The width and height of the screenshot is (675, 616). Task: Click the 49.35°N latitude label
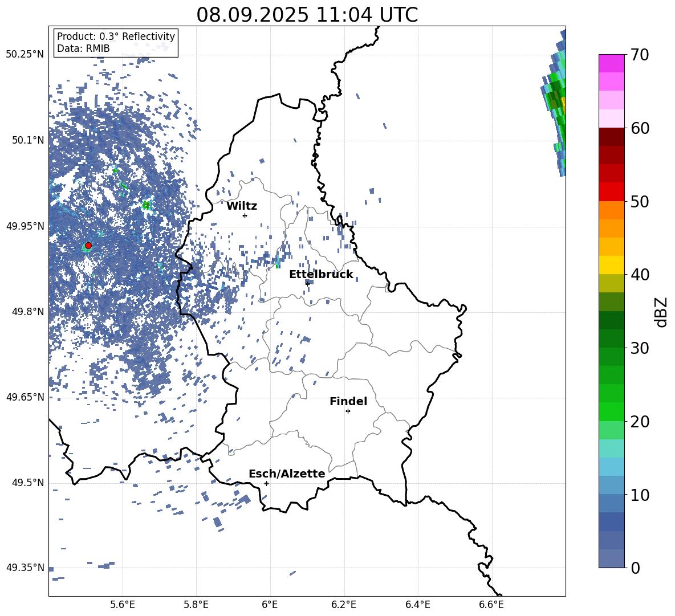[25, 568]
